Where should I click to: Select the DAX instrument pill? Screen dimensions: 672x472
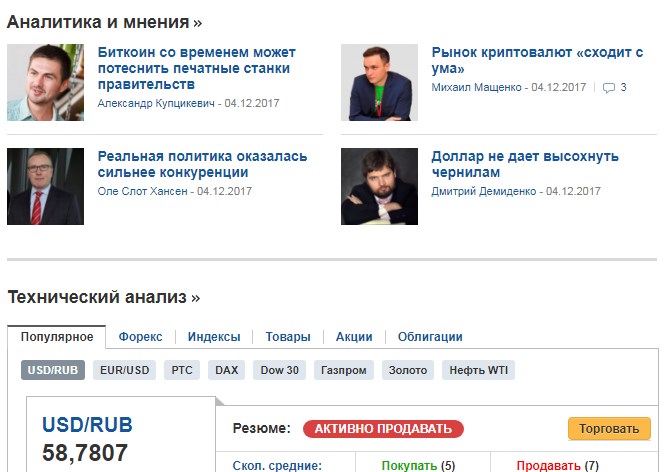coord(227,370)
